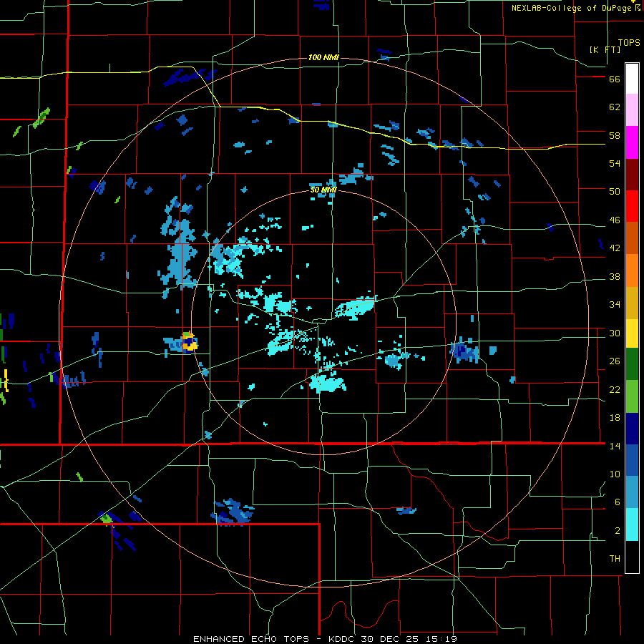Click the "46" scale label
This screenshot has height=644, width=644.
pyautogui.click(x=615, y=220)
